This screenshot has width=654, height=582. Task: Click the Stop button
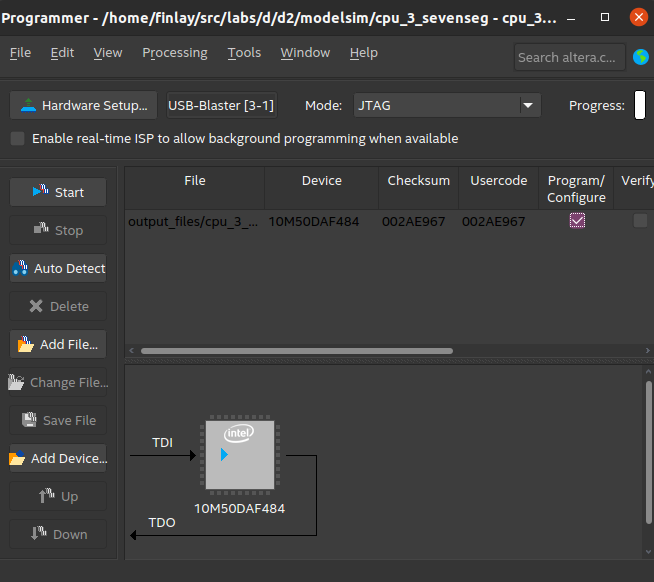click(58, 230)
